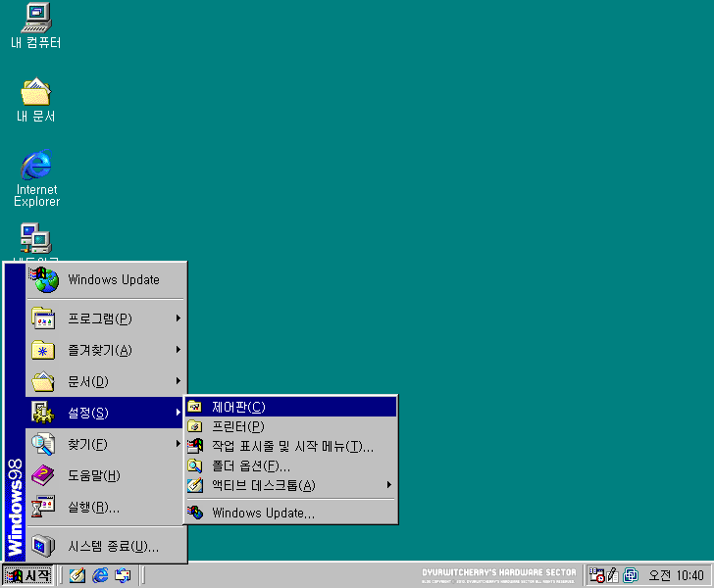Choose Windows Update in Start menu
Viewport: 714px width, 588px height.
[x=106, y=280]
